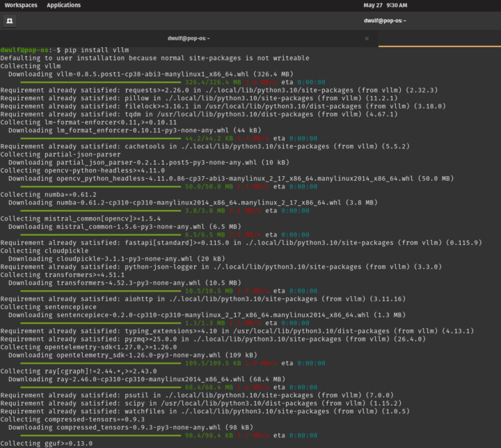Click the partial_json_parser-0.2.1.1.post5 download line
This screenshot has height=448, width=501.
(149, 162)
